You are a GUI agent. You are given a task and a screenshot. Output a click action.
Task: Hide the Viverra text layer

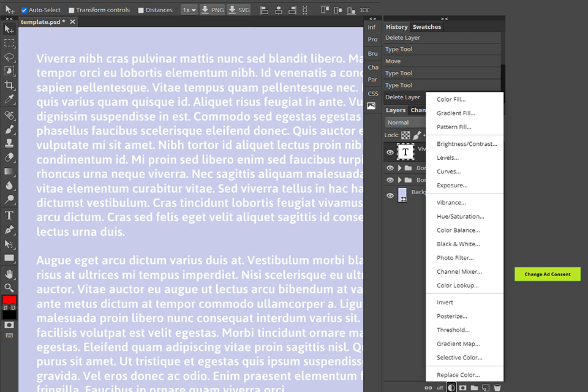(390, 151)
